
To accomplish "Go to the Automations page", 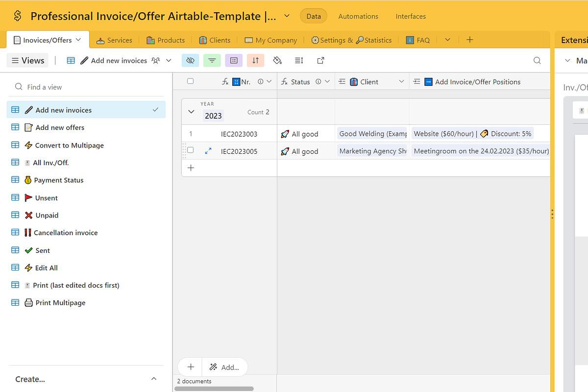I will point(358,16).
